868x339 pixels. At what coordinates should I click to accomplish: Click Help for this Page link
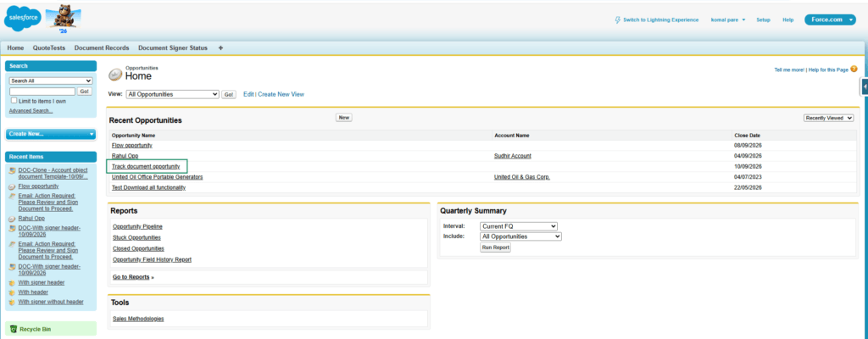pyautogui.click(x=828, y=69)
